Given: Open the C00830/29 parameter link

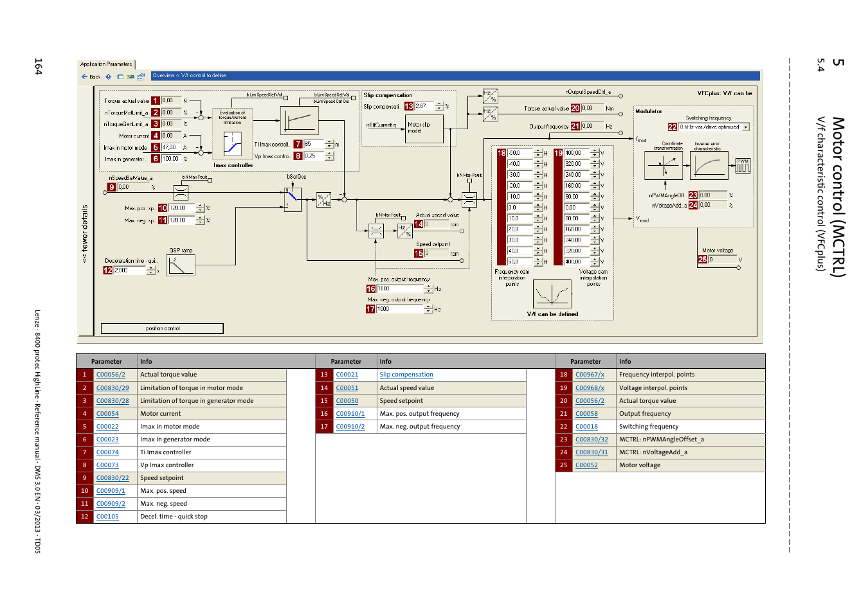Looking at the screenshot, I should (113, 388).
